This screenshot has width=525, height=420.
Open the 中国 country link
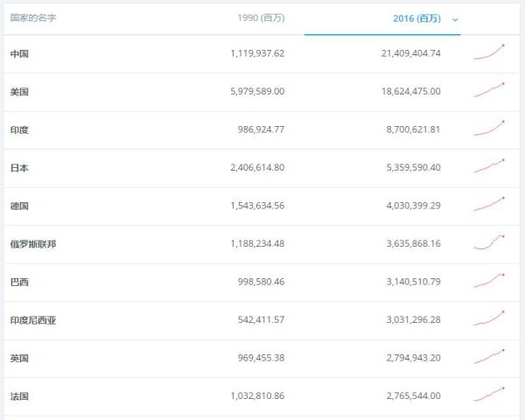[19, 53]
